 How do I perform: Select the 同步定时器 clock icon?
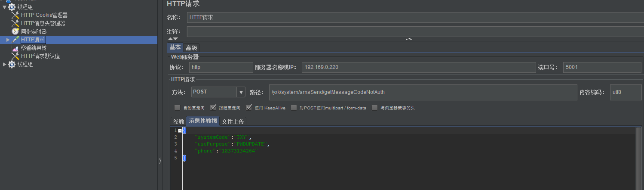click(15, 31)
